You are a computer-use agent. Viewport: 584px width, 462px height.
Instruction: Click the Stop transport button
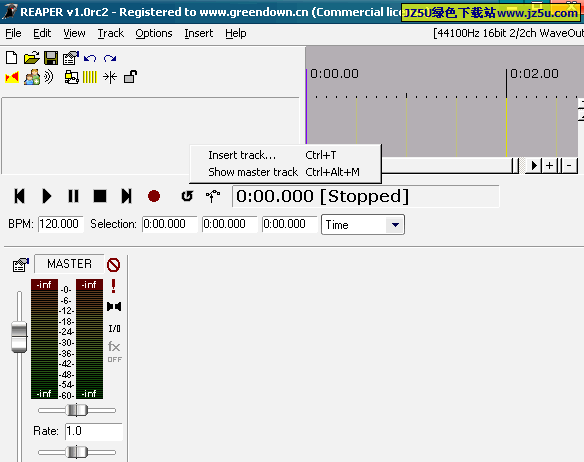pyautogui.click(x=100, y=196)
